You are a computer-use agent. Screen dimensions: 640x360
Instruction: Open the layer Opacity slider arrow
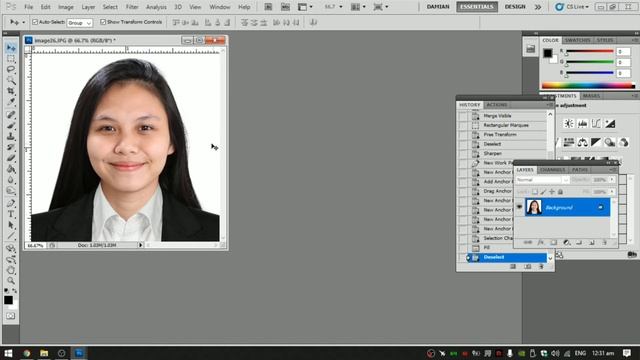[612, 180]
